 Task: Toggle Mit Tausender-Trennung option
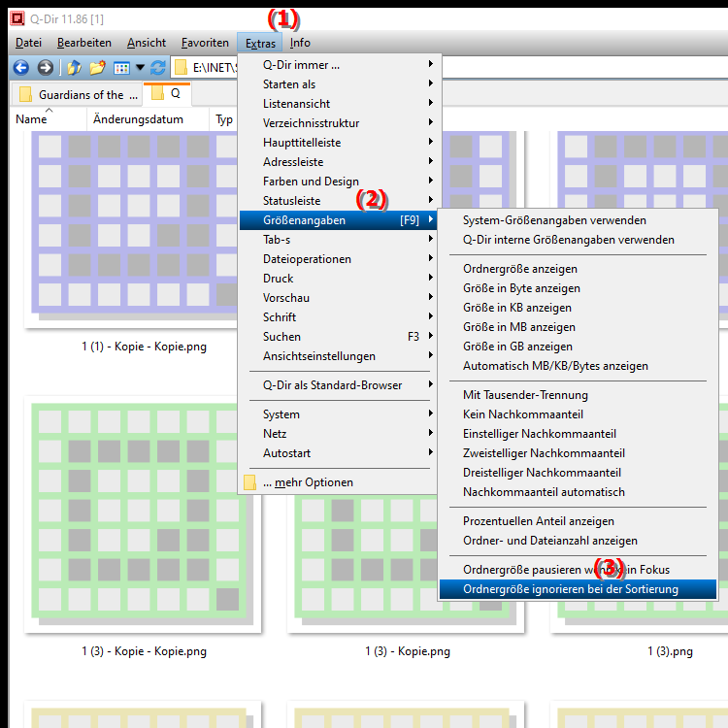(579, 395)
